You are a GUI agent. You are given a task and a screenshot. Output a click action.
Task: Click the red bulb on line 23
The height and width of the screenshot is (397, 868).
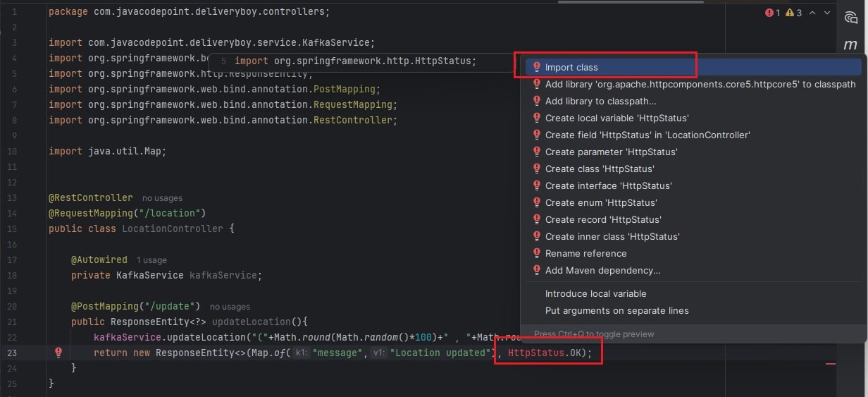58,353
